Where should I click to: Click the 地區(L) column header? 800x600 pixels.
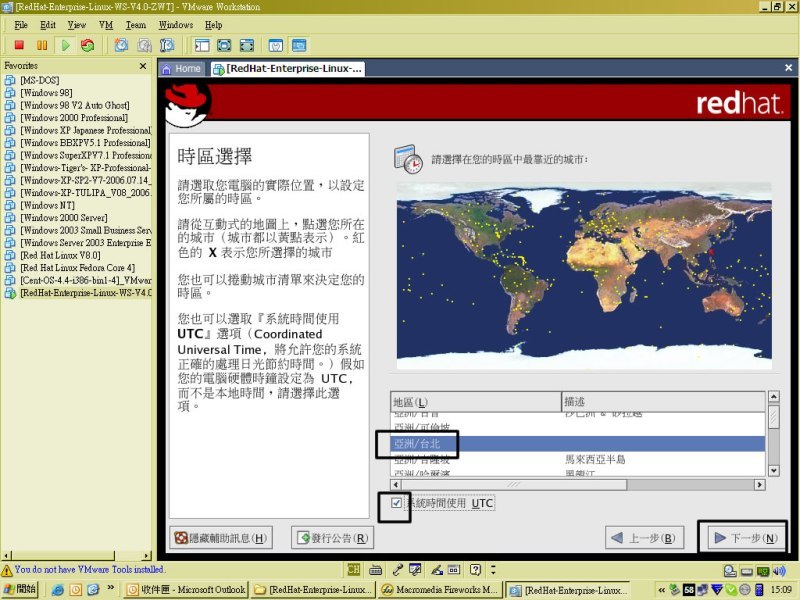(476, 402)
